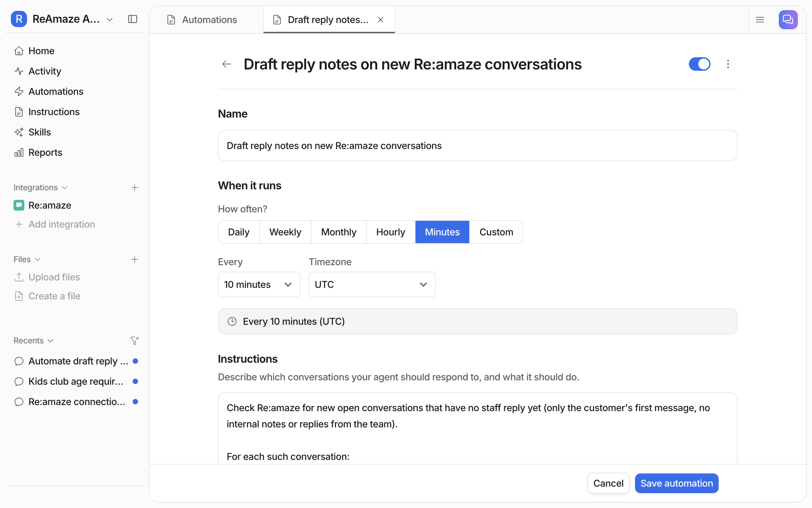Click Create a file link

point(47,296)
